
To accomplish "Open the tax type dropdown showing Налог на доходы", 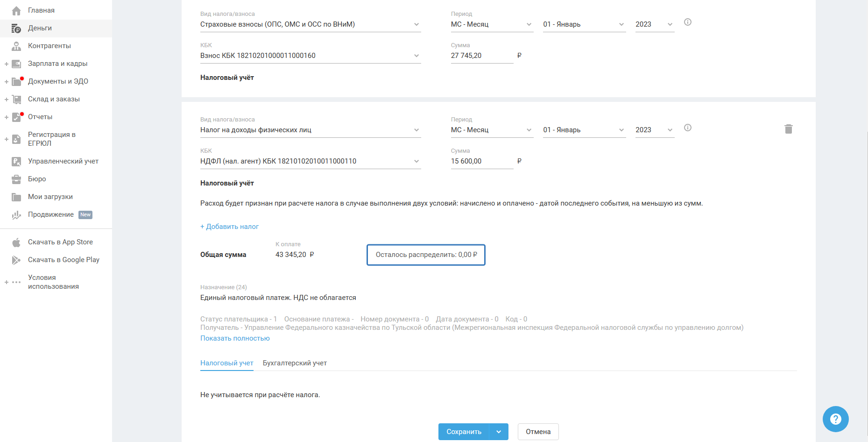I will pyautogui.click(x=310, y=130).
